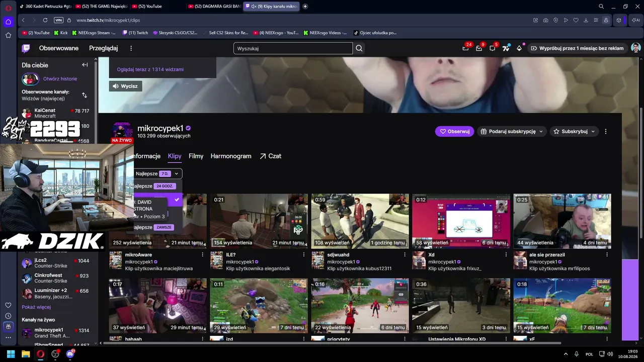Switch to 360 Kadet Pietruszka tab

[x=46, y=7]
